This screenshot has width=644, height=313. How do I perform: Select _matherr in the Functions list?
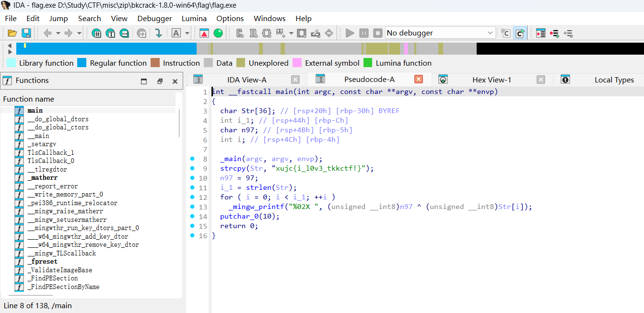click(42, 178)
